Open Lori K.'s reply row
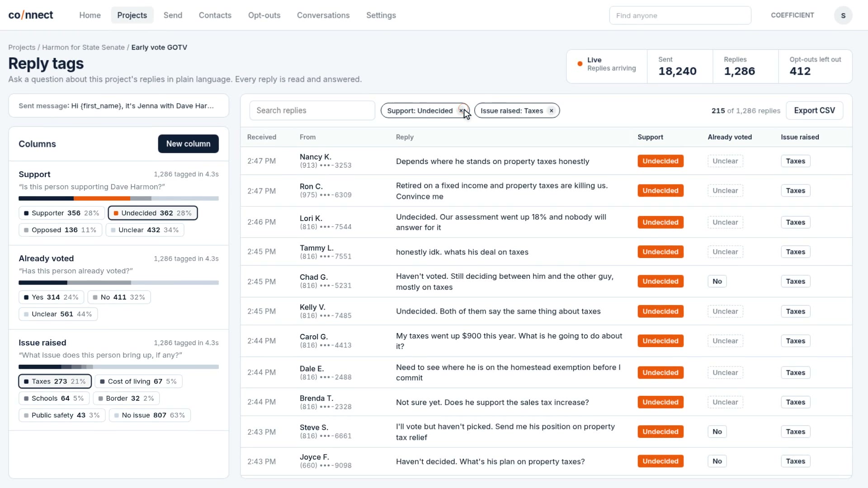 click(x=546, y=222)
